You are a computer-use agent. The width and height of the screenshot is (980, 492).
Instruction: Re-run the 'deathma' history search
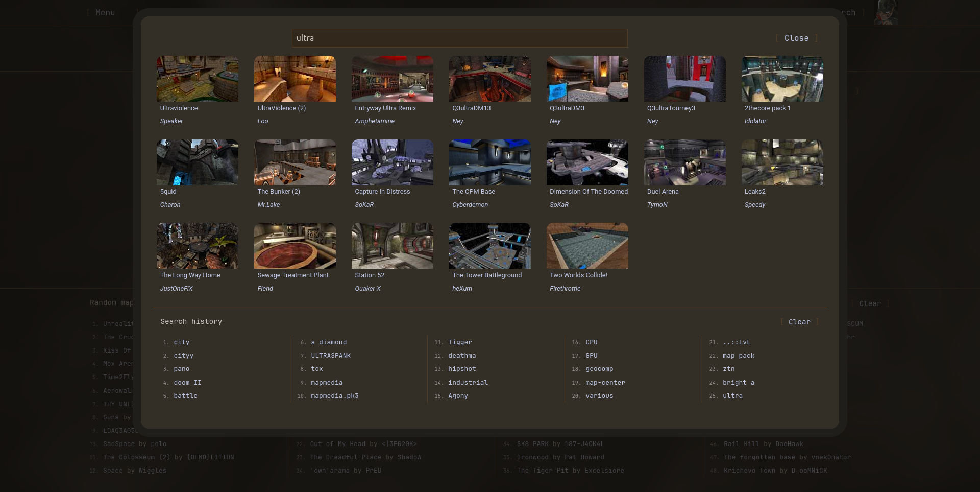pos(462,356)
